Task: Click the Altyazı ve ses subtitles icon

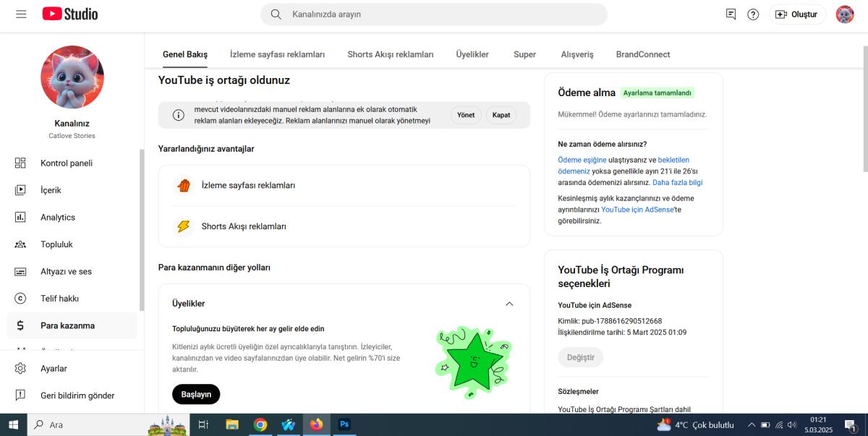Action: 20,271
